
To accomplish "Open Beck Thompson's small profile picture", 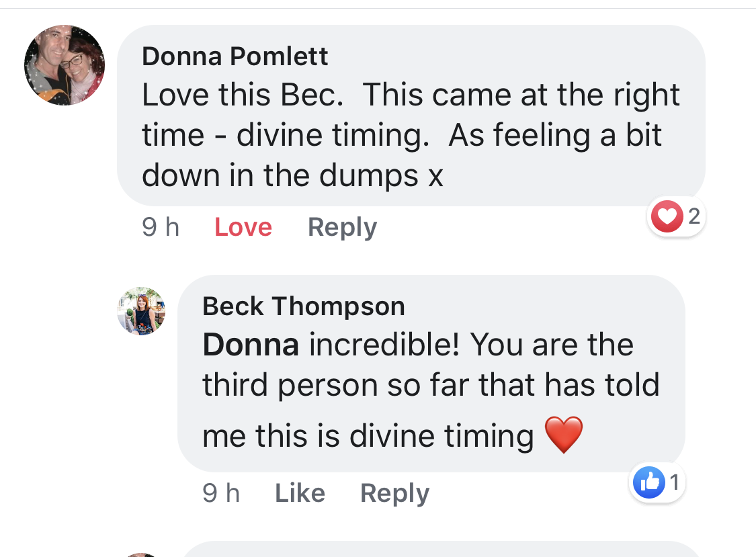I will click(141, 310).
